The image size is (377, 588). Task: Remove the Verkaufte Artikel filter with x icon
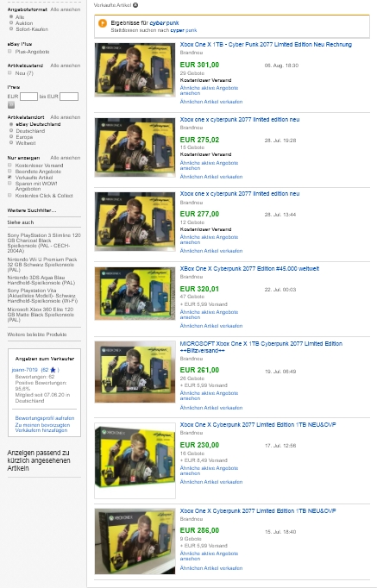(x=135, y=5)
